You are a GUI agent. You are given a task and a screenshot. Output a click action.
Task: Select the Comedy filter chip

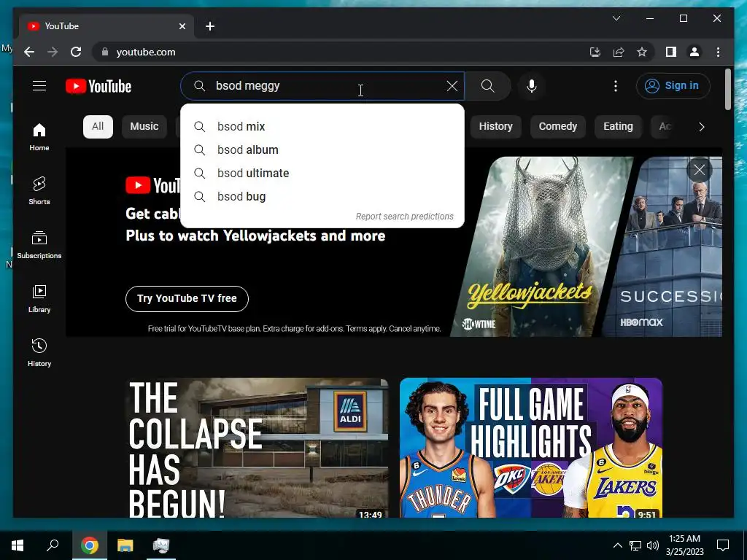(x=558, y=126)
